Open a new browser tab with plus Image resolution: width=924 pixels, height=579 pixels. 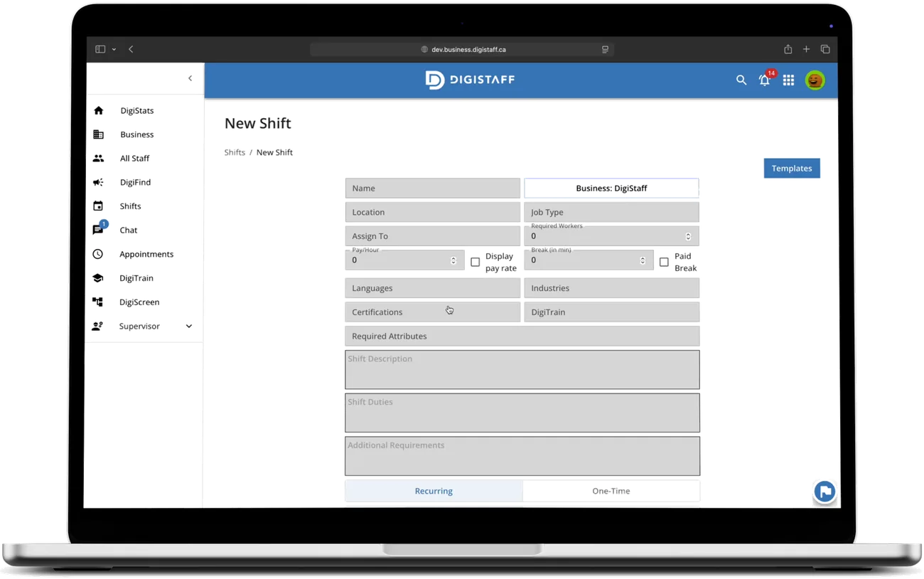(x=806, y=49)
